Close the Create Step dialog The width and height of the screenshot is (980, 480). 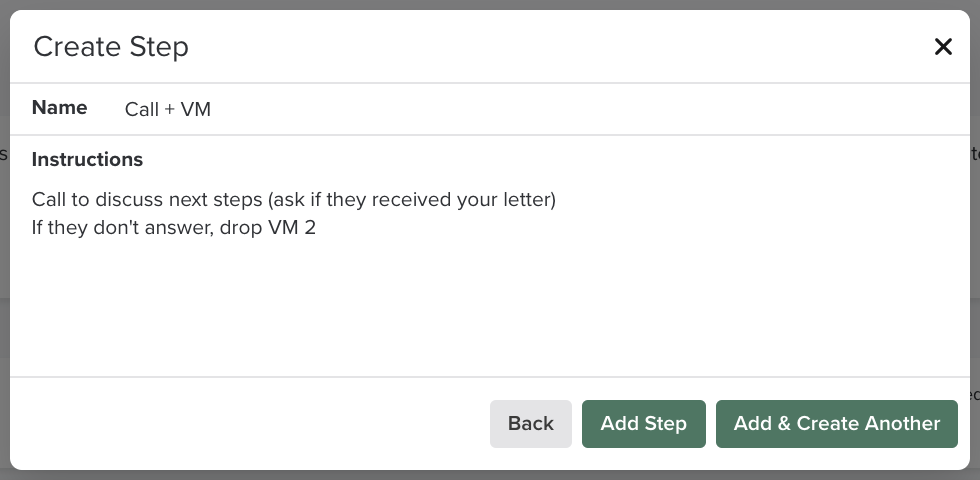coord(942,47)
